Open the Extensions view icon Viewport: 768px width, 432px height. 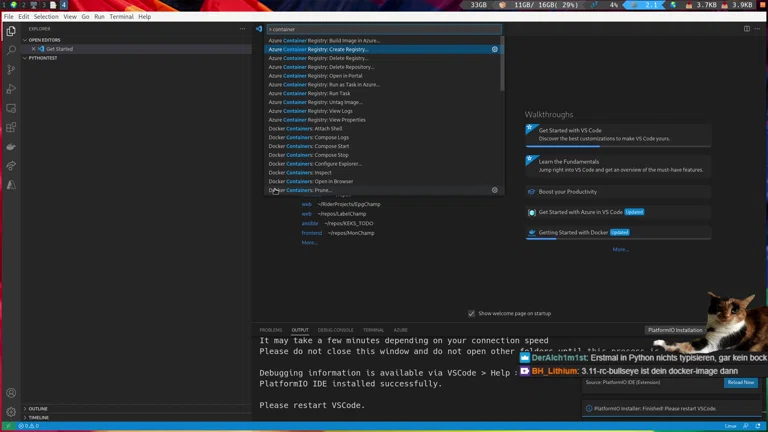11,127
